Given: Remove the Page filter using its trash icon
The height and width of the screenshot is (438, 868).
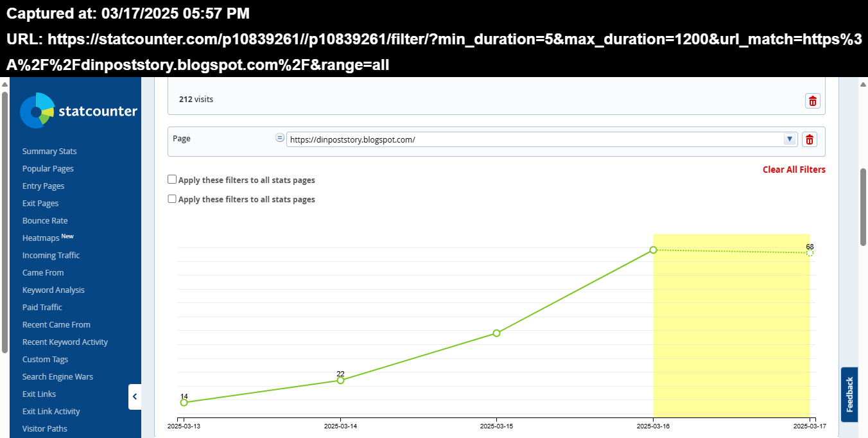Looking at the screenshot, I should [810, 139].
